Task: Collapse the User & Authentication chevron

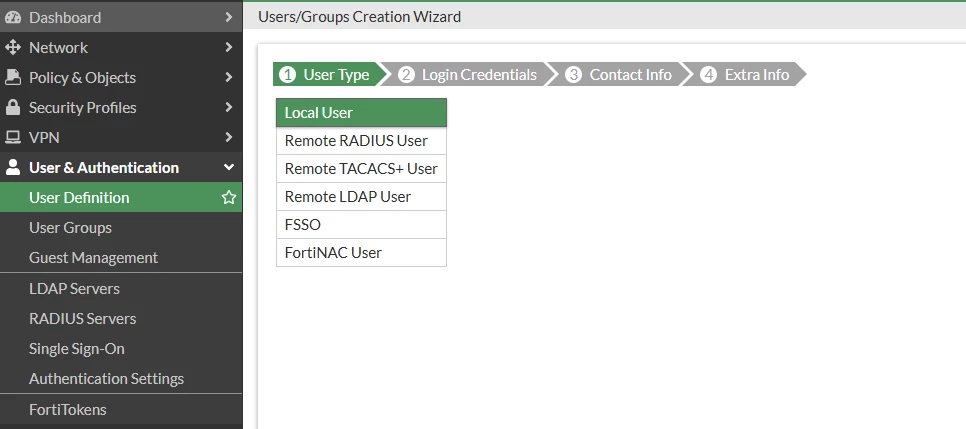Action: point(229,167)
